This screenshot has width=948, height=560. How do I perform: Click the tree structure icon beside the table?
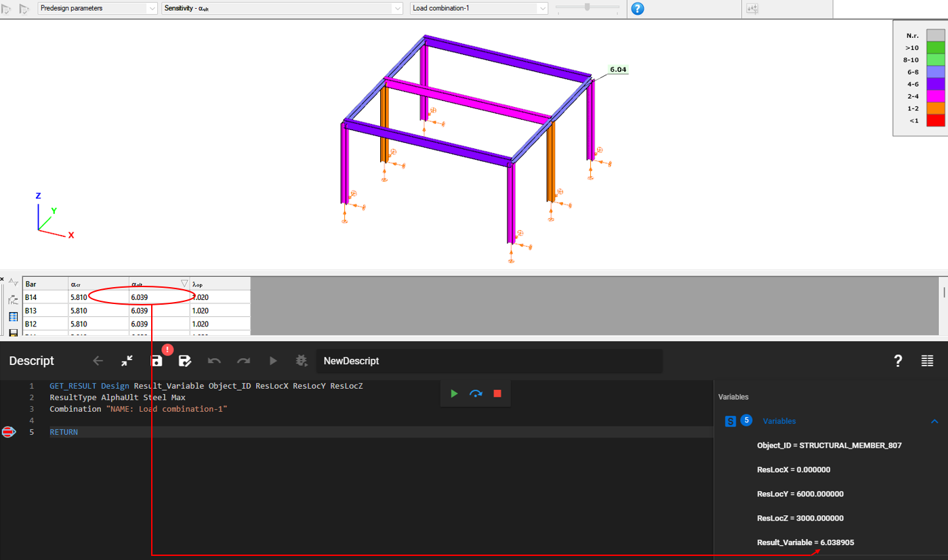coord(13,300)
